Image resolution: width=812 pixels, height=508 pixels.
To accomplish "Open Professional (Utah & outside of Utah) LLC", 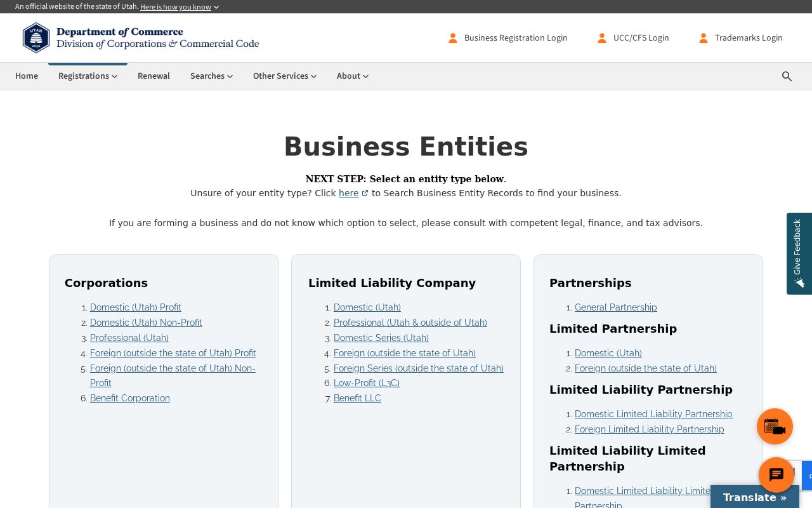I will pyautogui.click(x=410, y=323).
